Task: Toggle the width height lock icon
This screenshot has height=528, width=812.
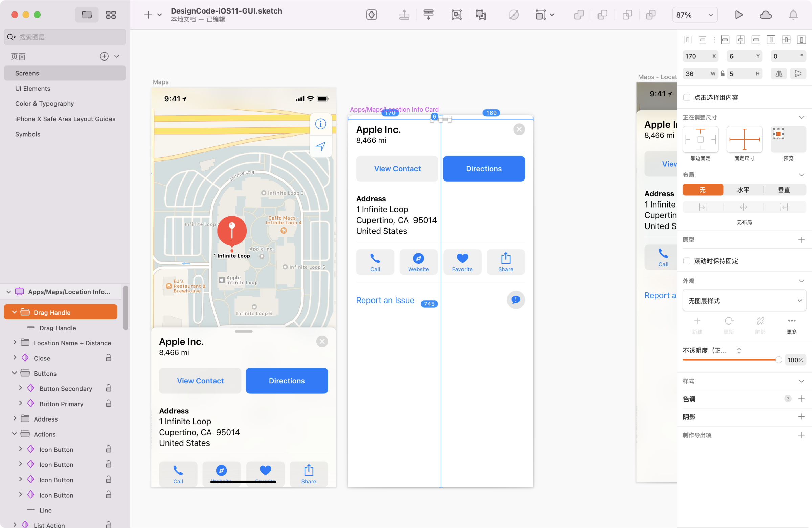Action: (x=722, y=74)
